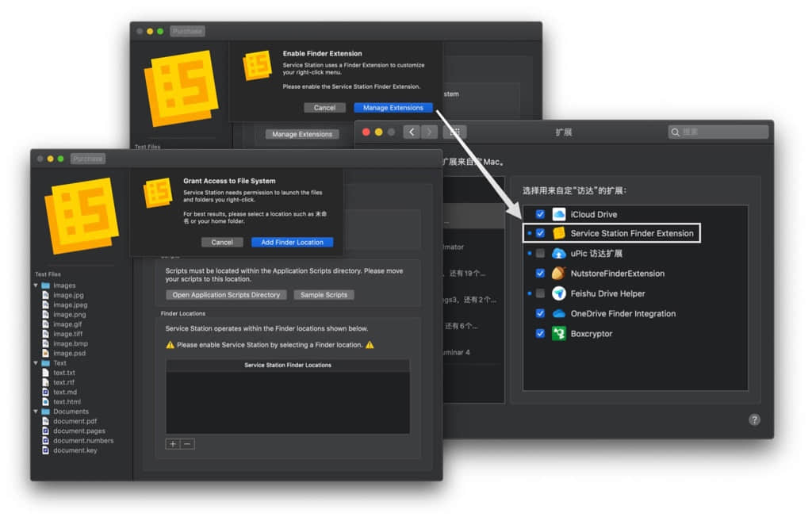Click the text.rtf file icon
This screenshot has width=812, height=521.
click(45, 382)
